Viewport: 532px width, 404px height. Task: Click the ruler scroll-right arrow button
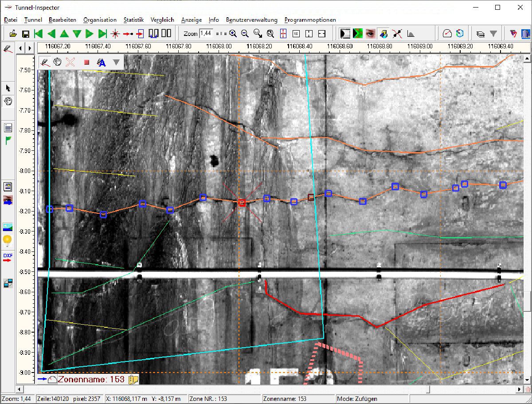(x=30, y=48)
